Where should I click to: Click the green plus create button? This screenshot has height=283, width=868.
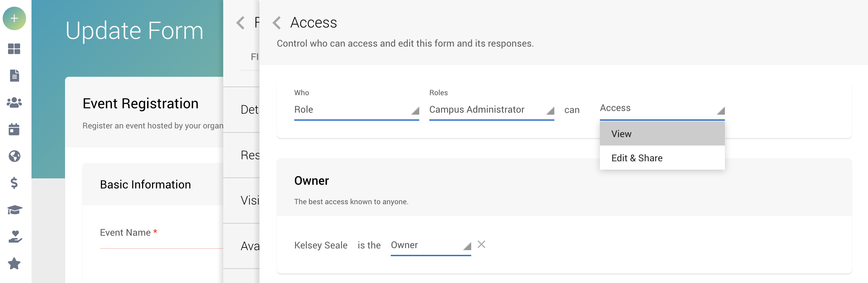(x=14, y=18)
